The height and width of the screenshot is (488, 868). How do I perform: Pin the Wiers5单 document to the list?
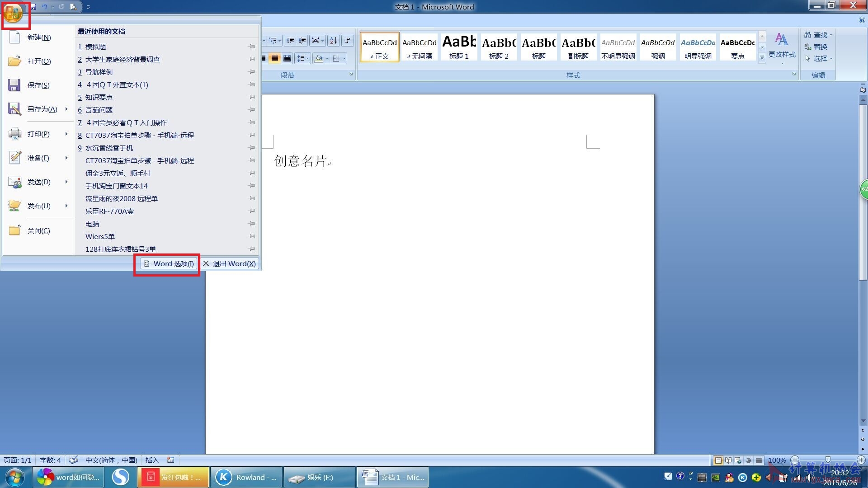coord(252,237)
